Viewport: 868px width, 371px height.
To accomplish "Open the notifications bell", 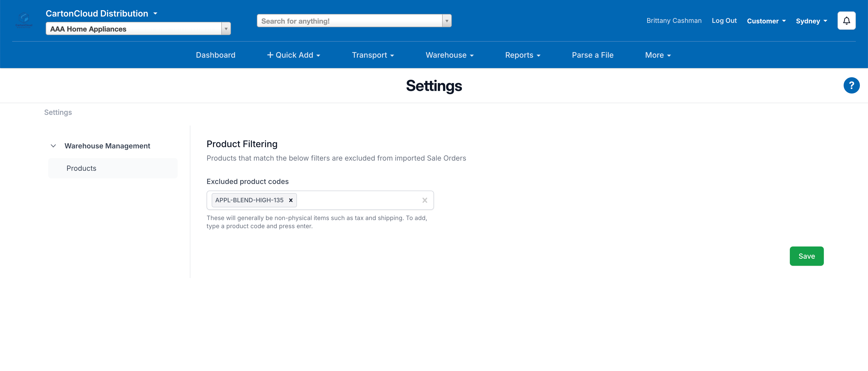I will [846, 21].
